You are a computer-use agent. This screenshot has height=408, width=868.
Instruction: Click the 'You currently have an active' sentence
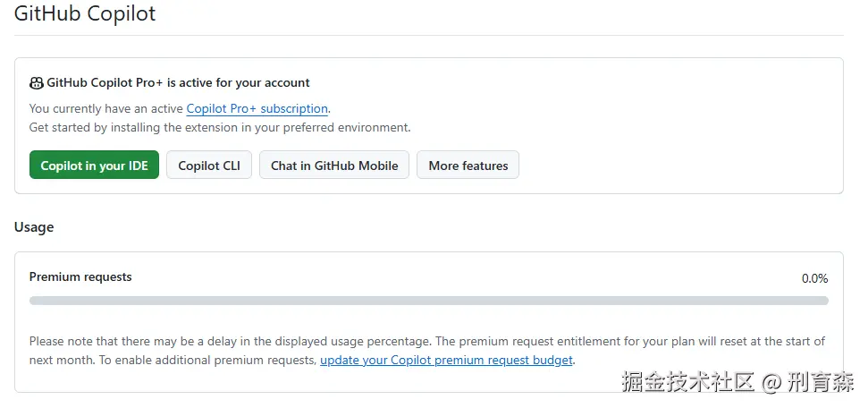tap(106, 109)
